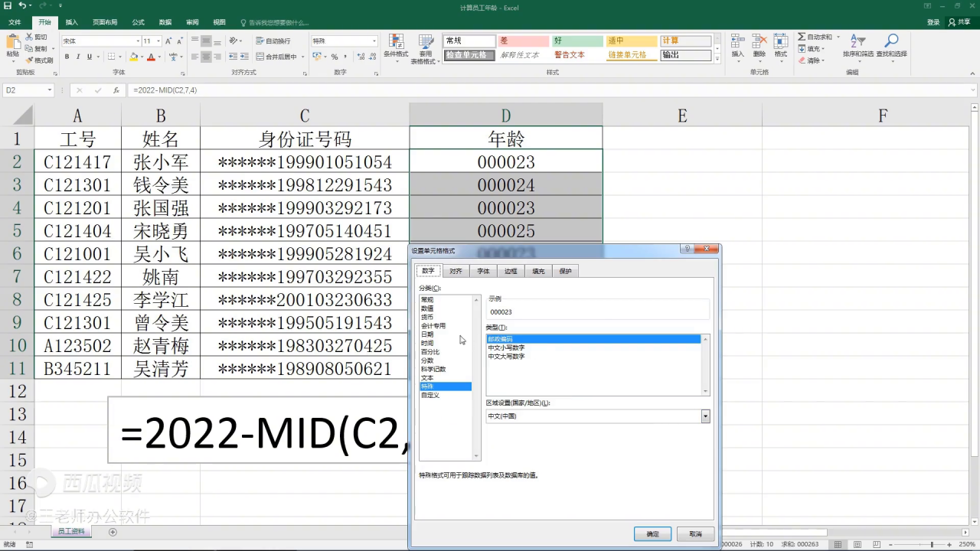This screenshot has height=551, width=980.
Task: Click the 取消 button in the dialog
Action: click(695, 534)
